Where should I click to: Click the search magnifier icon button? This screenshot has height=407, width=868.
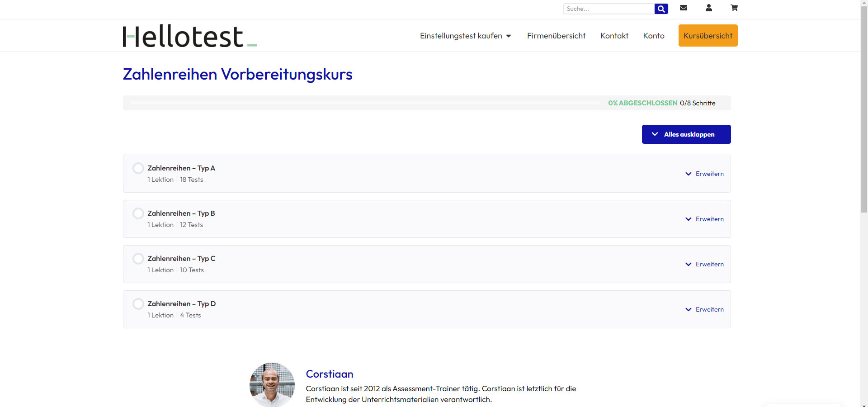tap(661, 9)
